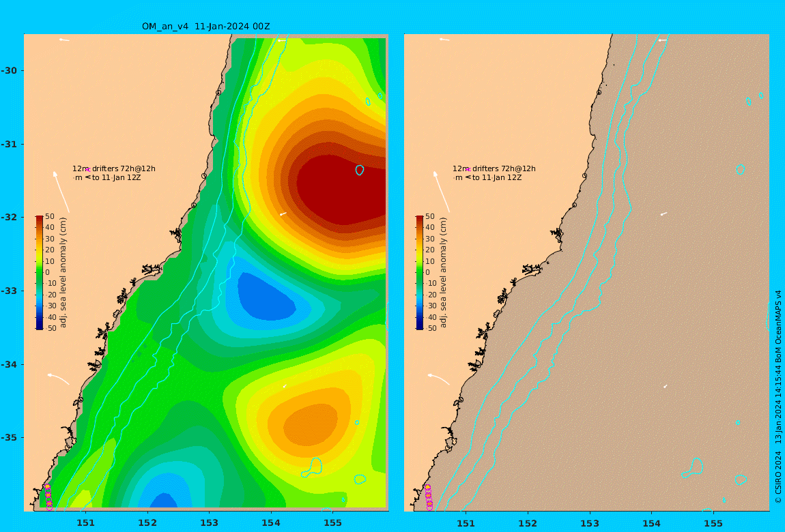
Task: Click the '0' tick label on the right colorbar
Action: 427,273
